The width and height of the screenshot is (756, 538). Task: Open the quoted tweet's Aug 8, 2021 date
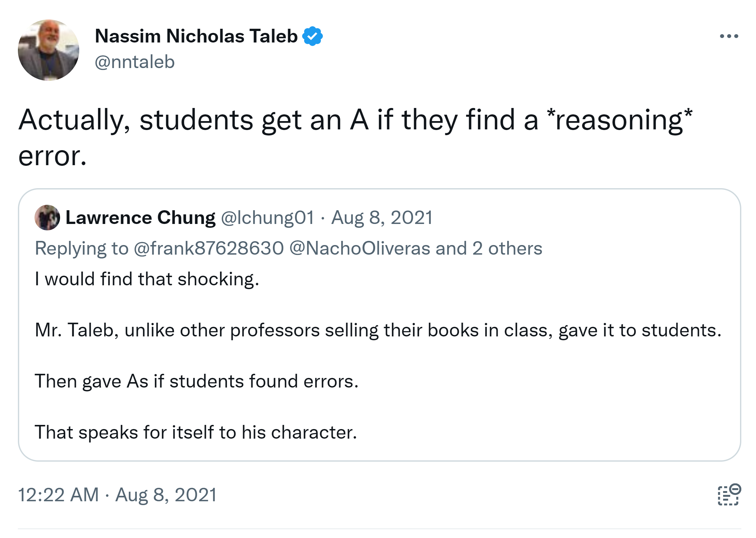pos(382,218)
